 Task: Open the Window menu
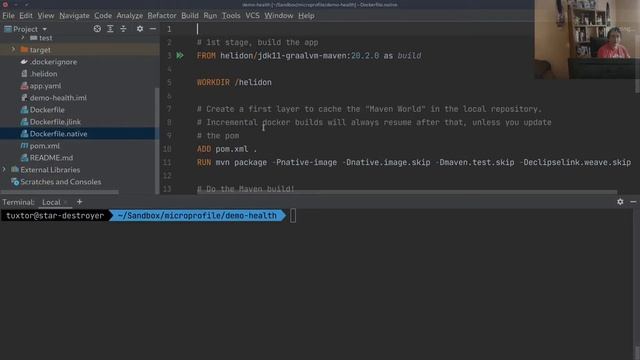[x=278, y=16]
